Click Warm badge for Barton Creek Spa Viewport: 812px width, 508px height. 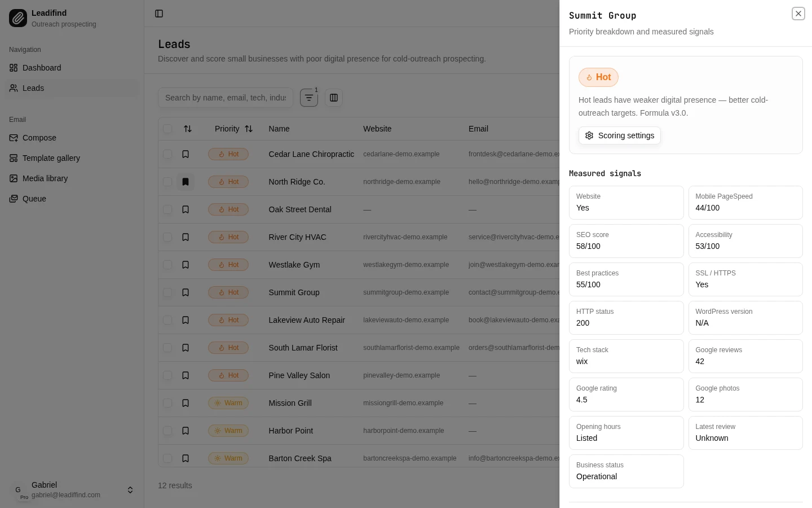pos(228,458)
